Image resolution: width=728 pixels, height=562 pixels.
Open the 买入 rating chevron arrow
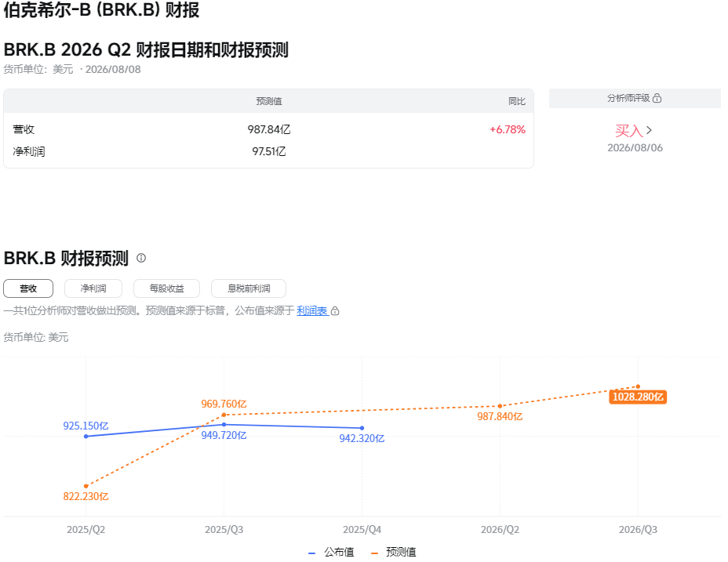649,130
